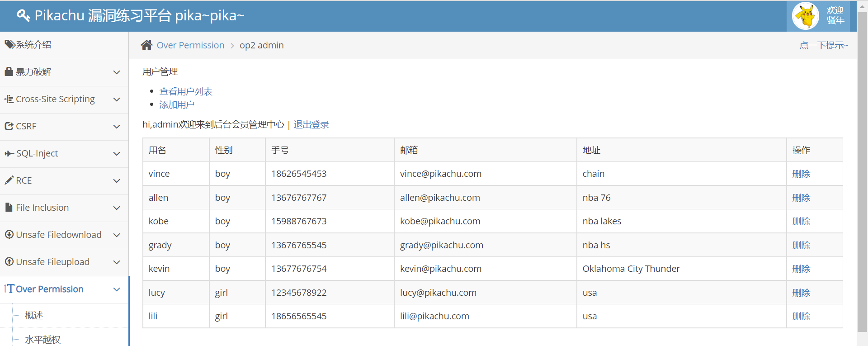
Task: Expand the SQL-Inject menu chevron
Action: coord(117,154)
